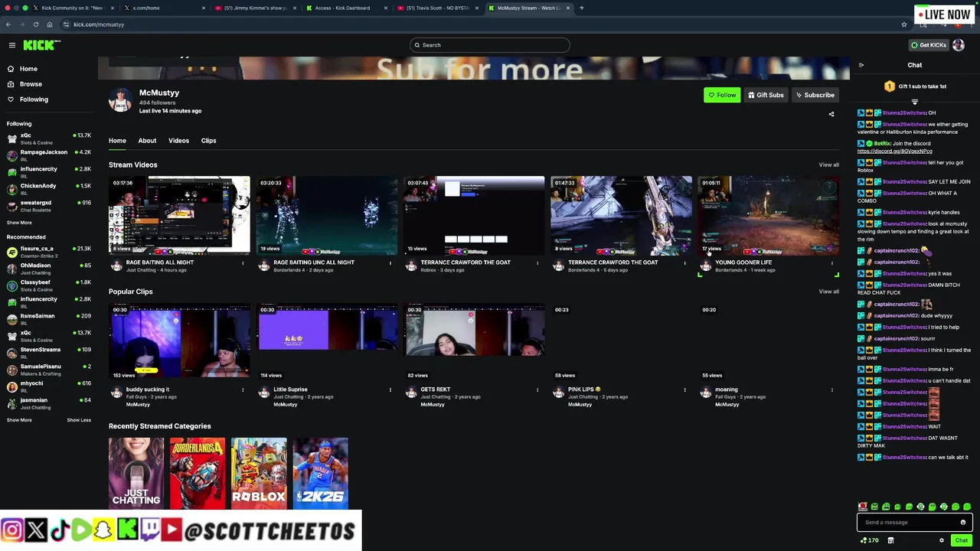
Task: Open the discord link in chat
Action: tap(894, 152)
